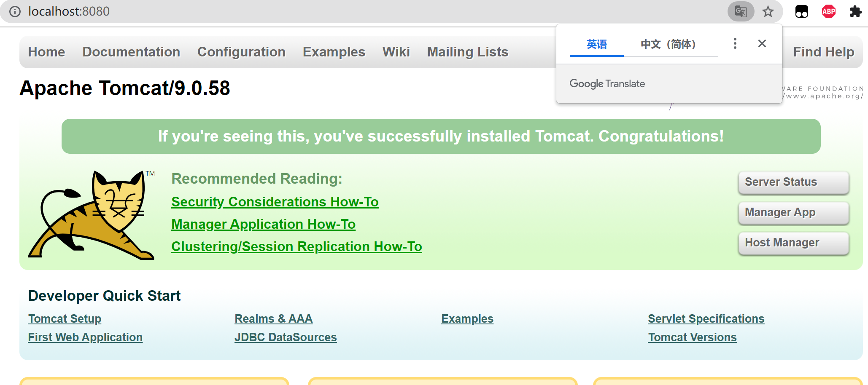Open translate options three-dot menu
The height and width of the screenshot is (385, 868).
pyautogui.click(x=735, y=43)
